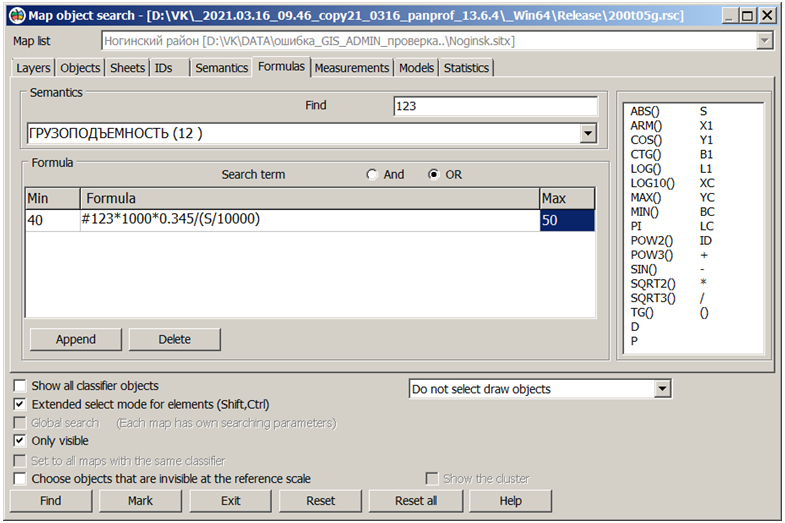Click the Formula column header
The width and height of the screenshot is (785, 523).
[310, 199]
